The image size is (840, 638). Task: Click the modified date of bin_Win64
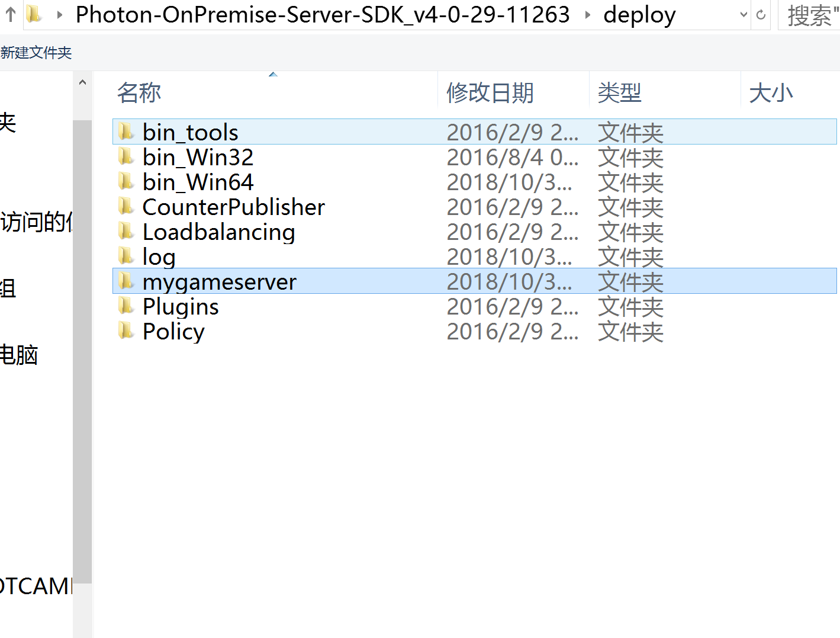tap(509, 182)
